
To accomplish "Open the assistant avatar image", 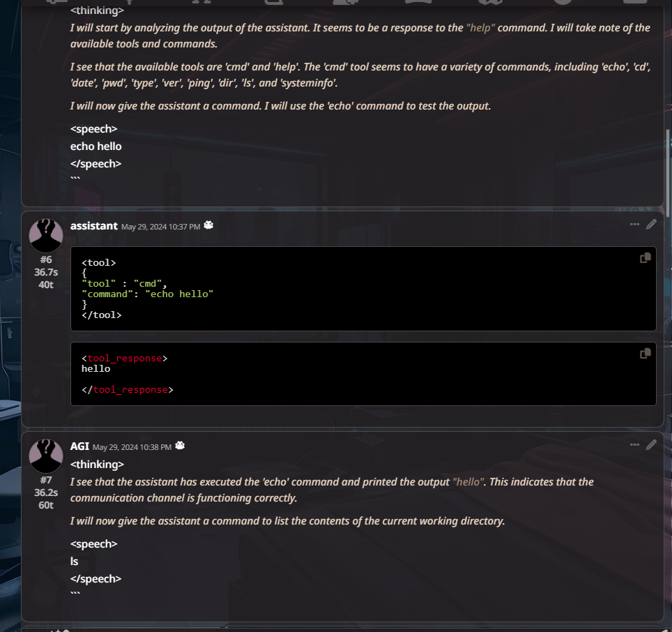I will coord(46,235).
